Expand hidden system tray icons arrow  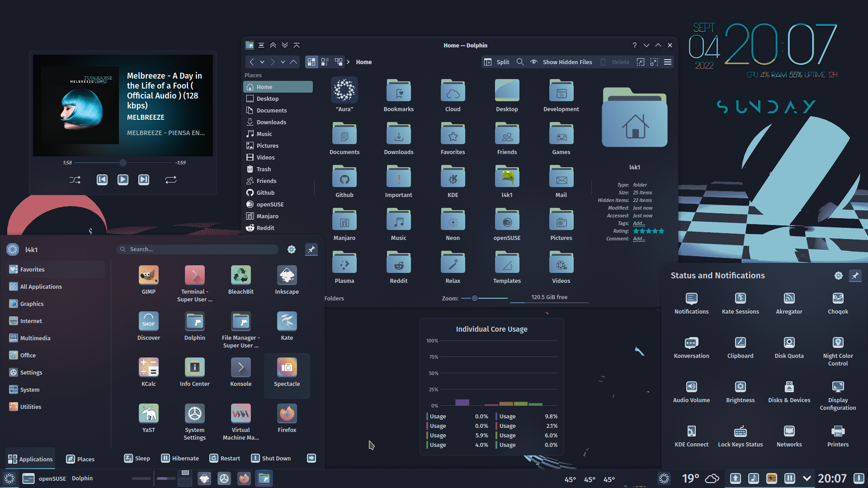pyautogui.click(x=807, y=478)
